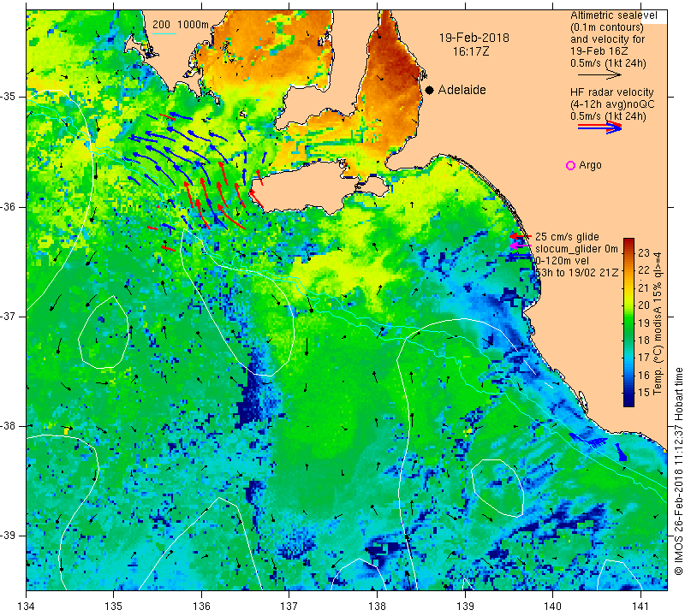Screen dimensions: 685x616
Task: Click the 138 longitude axis label
Action: point(377,606)
